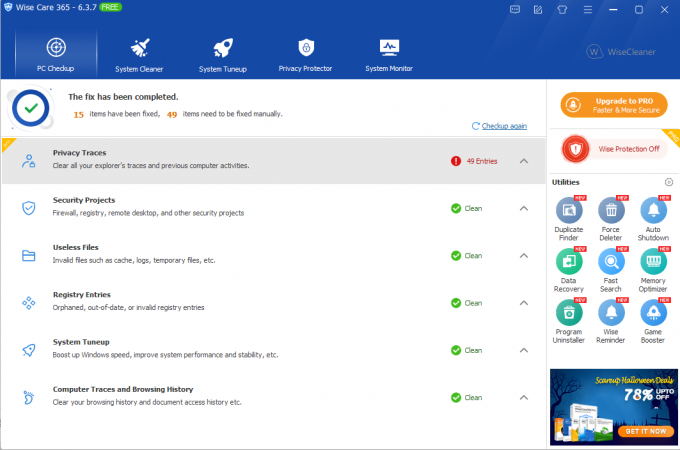Collapse the Security Projects section chevron
This screenshot has width=680, height=450.
524,209
